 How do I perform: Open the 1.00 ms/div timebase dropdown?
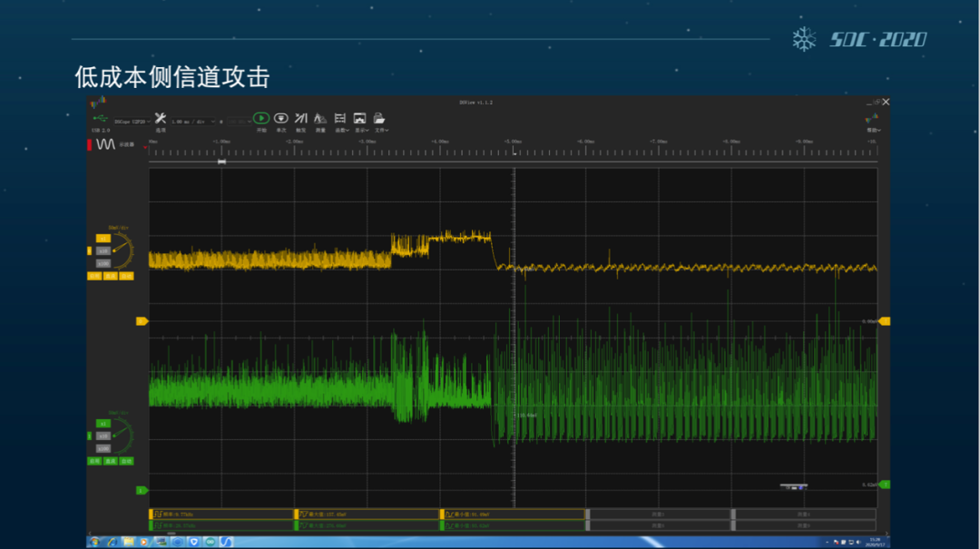point(193,121)
